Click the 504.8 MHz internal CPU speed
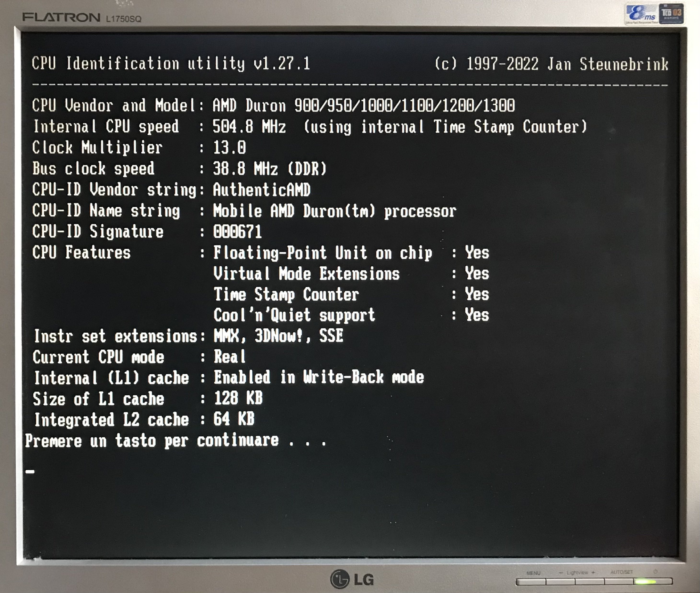This screenshot has height=593, width=700. 249,127
